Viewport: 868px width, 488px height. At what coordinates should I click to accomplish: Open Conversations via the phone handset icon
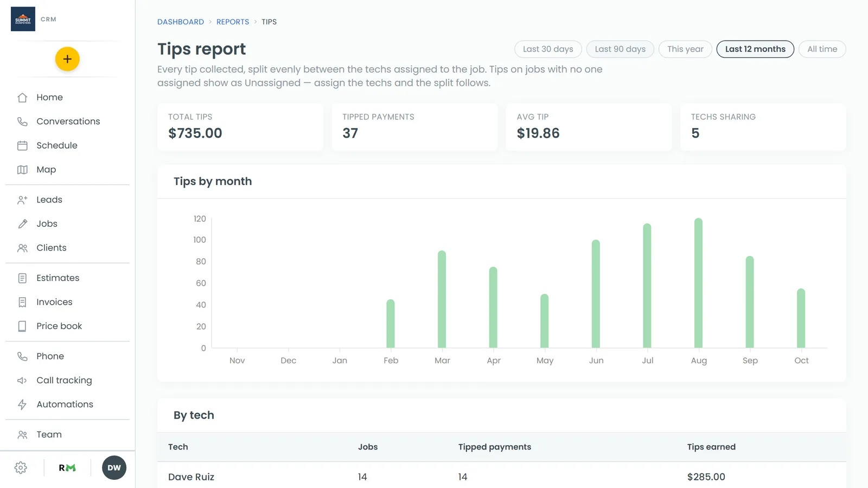pyautogui.click(x=22, y=121)
